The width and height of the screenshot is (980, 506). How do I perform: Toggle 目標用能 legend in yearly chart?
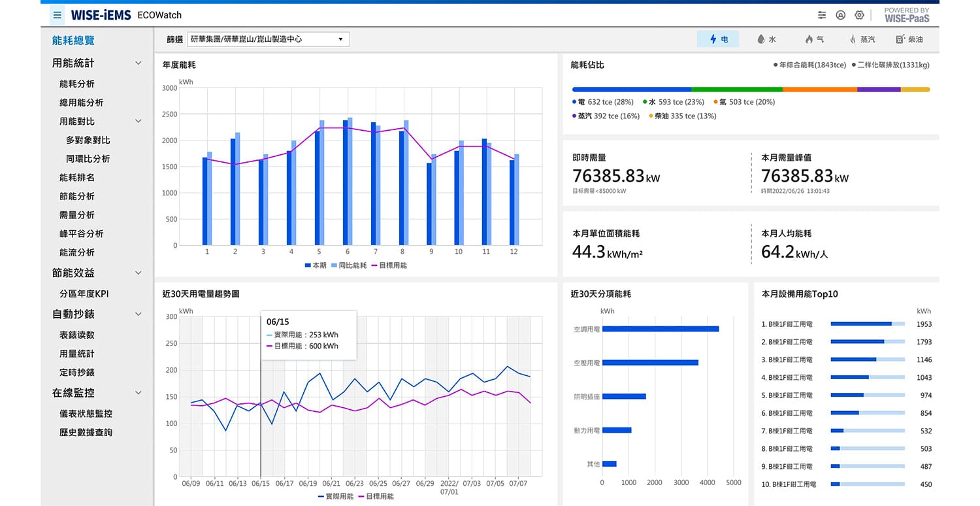coord(389,265)
